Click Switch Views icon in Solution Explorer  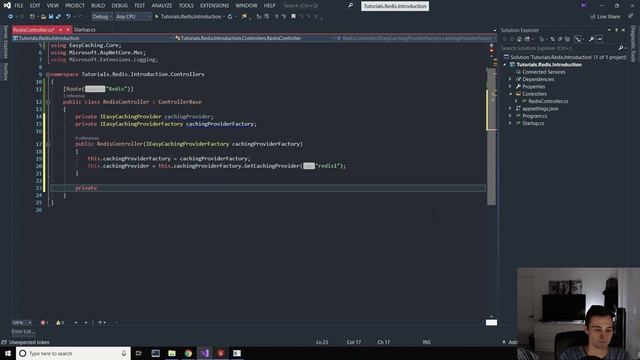pos(527,39)
